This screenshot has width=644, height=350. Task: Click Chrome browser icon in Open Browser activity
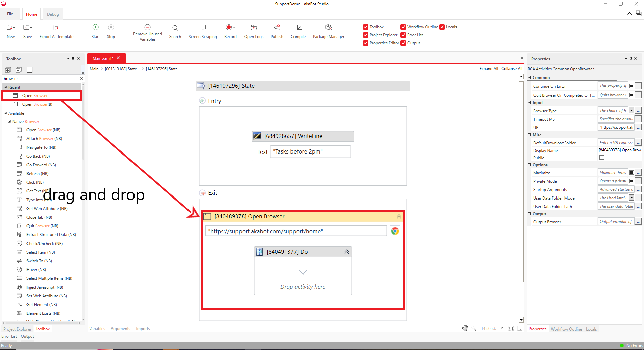click(x=395, y=231)
